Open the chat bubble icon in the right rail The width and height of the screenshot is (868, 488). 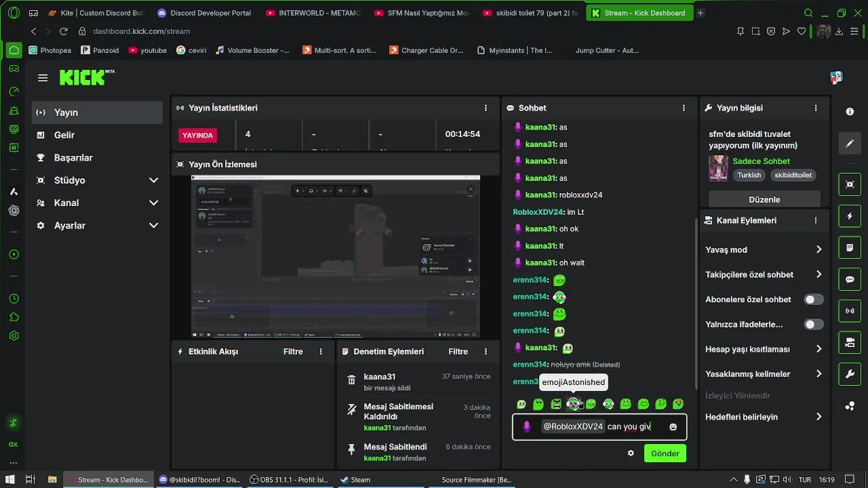[850, 279]
